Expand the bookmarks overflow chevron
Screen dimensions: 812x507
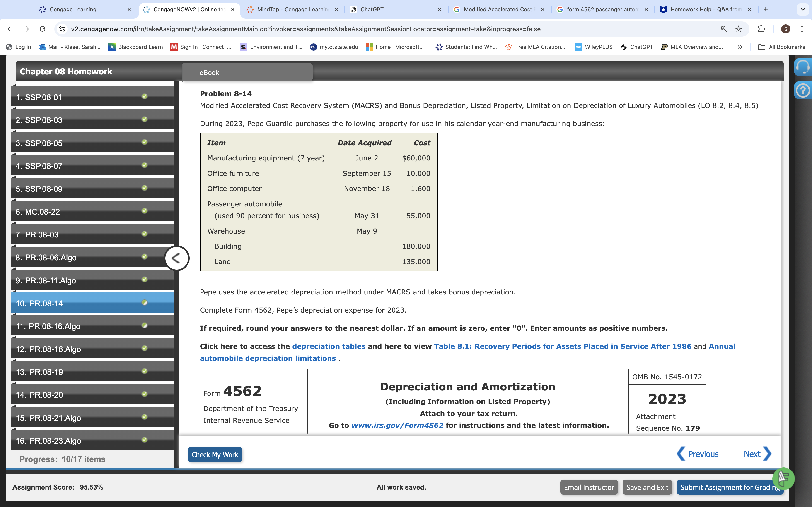click(739, 47)
